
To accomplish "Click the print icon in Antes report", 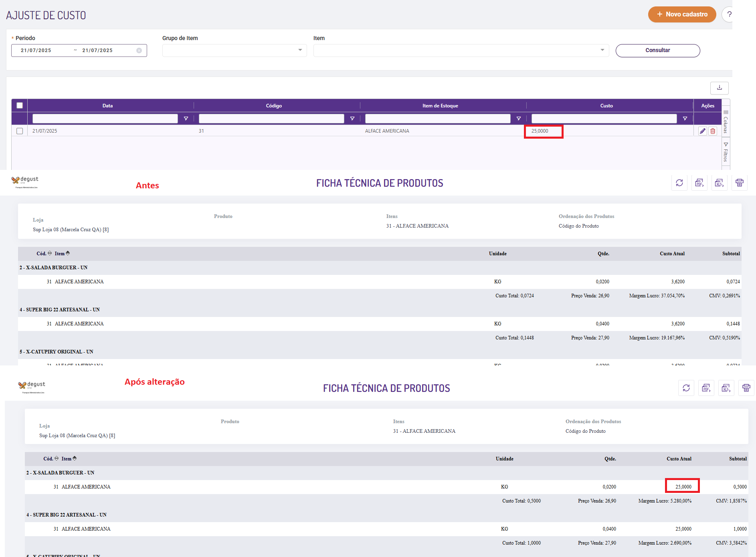I will coord(740,183).
